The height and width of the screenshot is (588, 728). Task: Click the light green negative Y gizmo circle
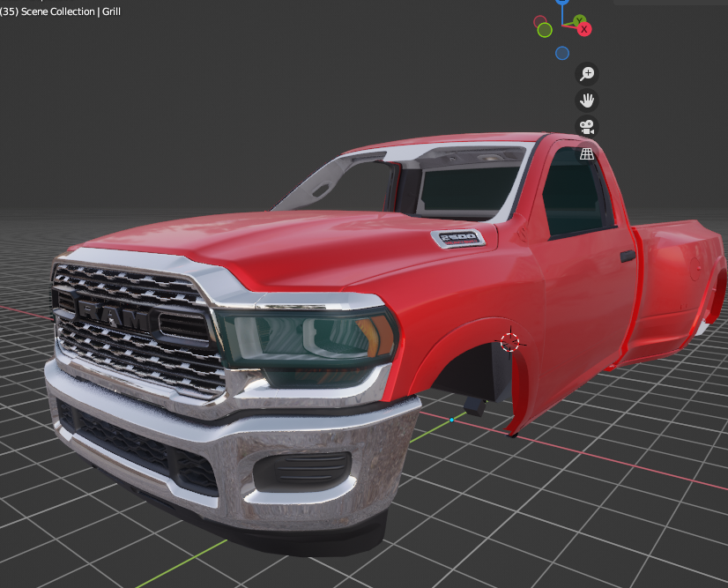pos(545,30)
